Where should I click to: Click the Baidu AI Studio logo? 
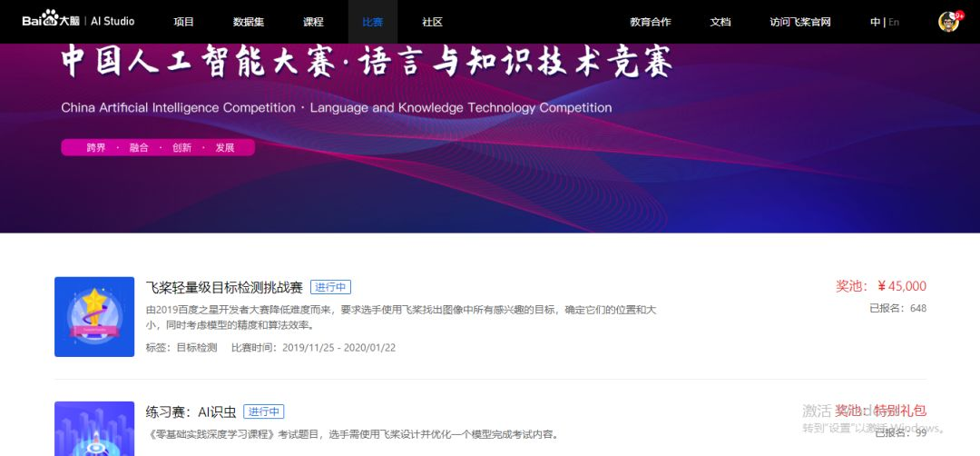[x=78, y=19]
